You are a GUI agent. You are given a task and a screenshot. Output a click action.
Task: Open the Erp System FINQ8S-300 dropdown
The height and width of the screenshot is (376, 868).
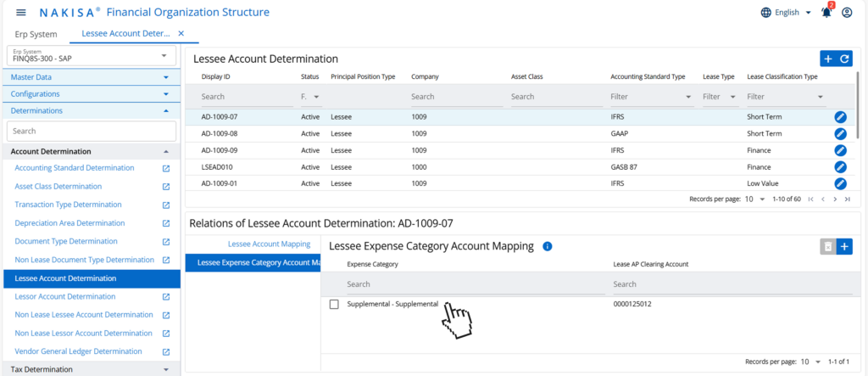(92, 56)
